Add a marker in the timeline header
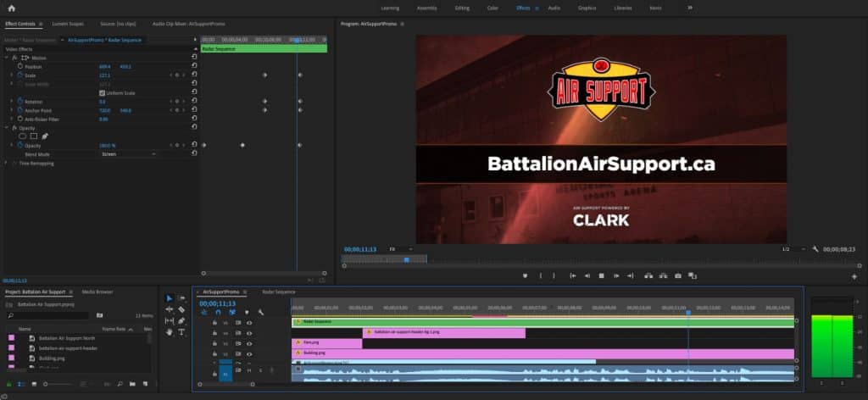Screen dimensions: 868x400 tap(247, 313)
